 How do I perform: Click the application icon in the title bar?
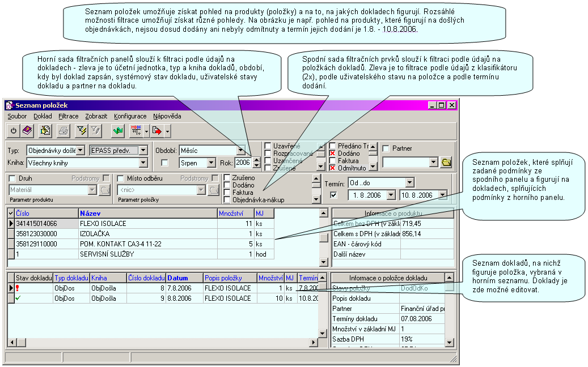10,105
